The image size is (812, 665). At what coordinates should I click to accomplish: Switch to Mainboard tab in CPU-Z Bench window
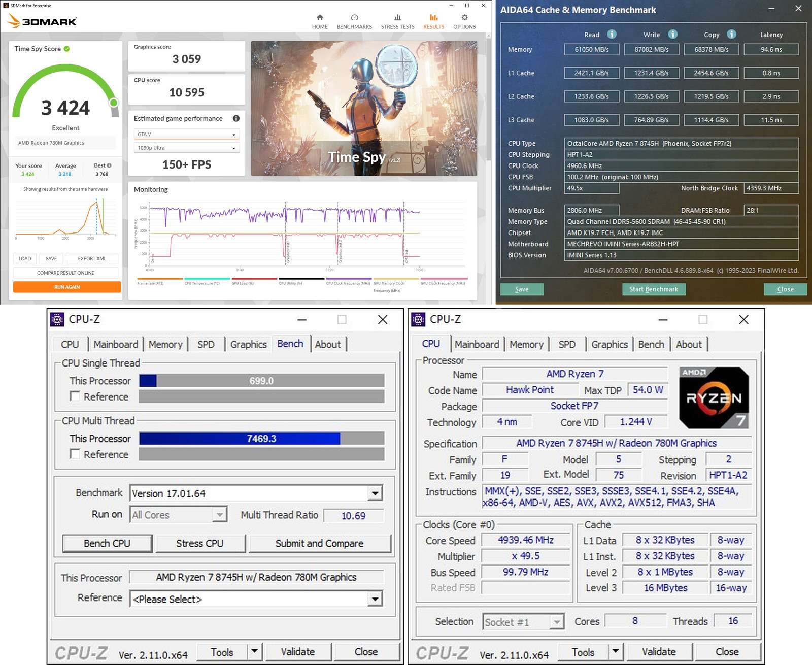(x=116, y=344)
